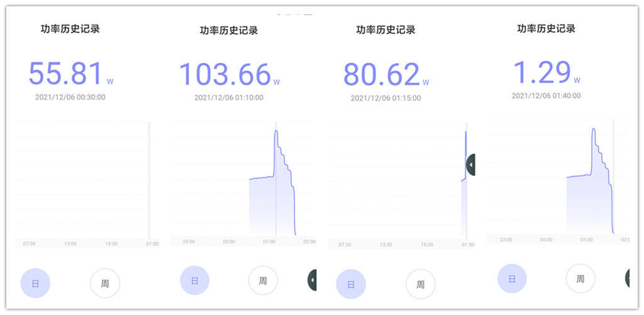The width and height of the screenshot is (644, 315).
Task: Click the 1.29 W power reading
Action: [542, 73]
